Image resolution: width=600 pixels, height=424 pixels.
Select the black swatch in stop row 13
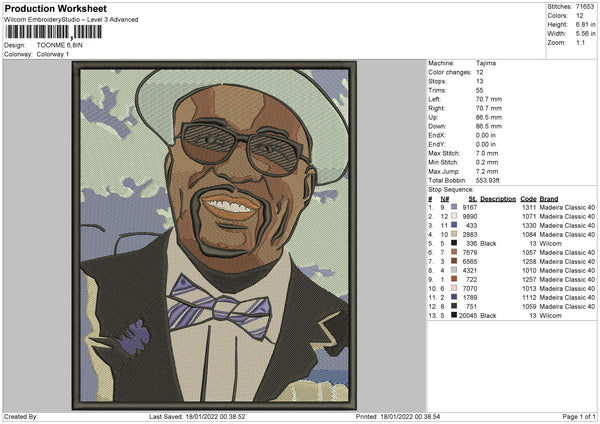pos(454,315)
